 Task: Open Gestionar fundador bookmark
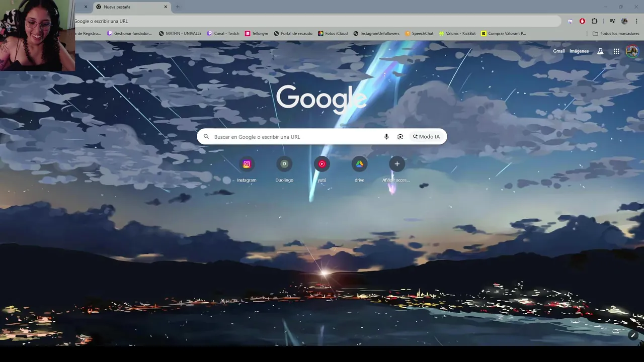pyautogui.click(x=129, y=34)
